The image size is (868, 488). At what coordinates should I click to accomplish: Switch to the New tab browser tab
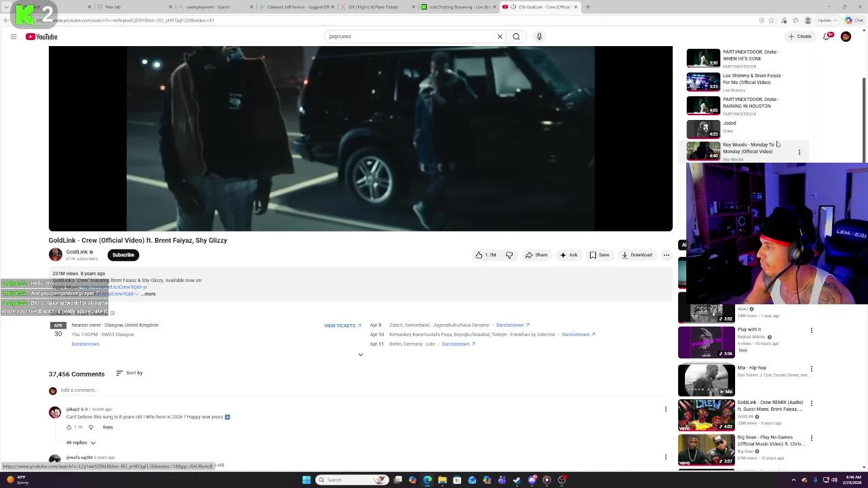point(134,7)
